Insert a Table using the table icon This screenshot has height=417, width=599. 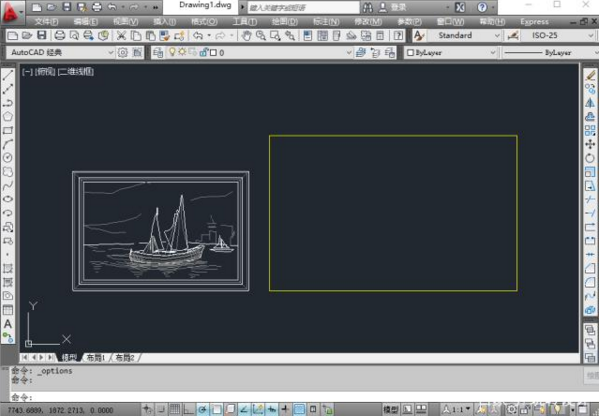pos(8,310)
